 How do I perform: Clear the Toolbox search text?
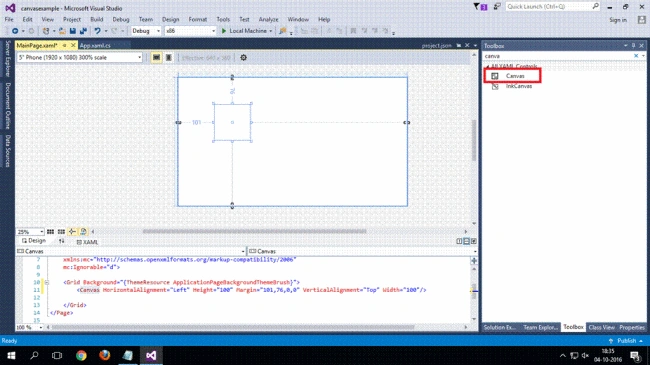[636, 56]
